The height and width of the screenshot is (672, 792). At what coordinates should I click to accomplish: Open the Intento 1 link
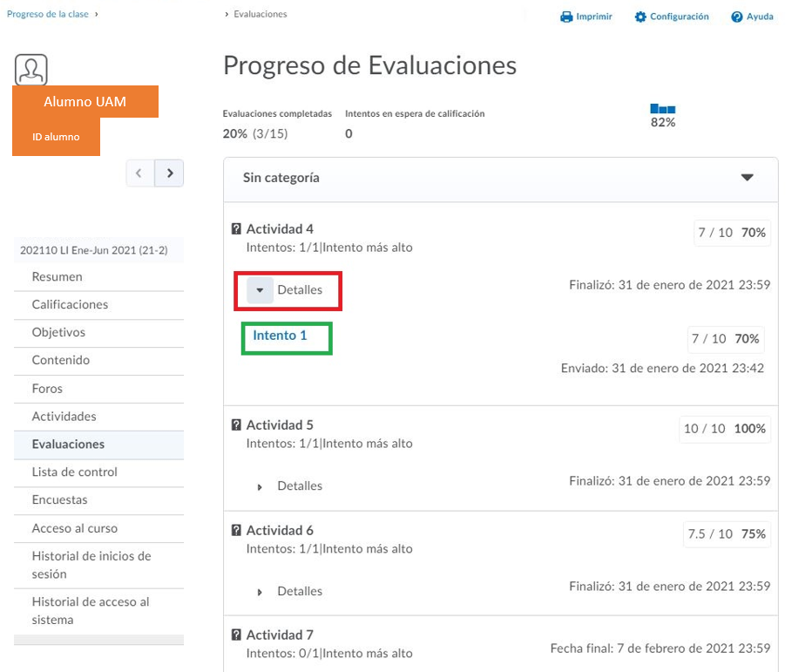coord(280,335)
